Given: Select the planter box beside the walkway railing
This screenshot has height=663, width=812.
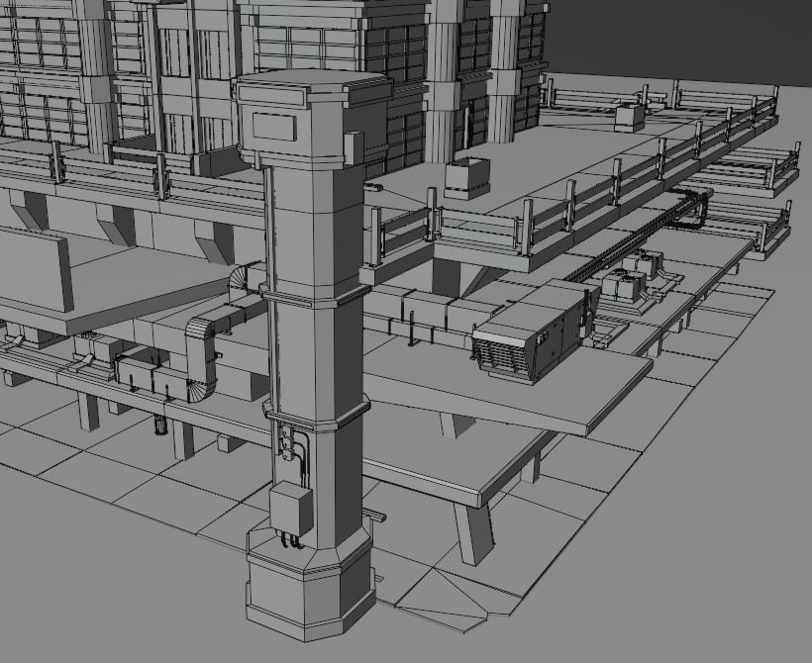Looking at the screenshot, I should click(x=467, y=178).
